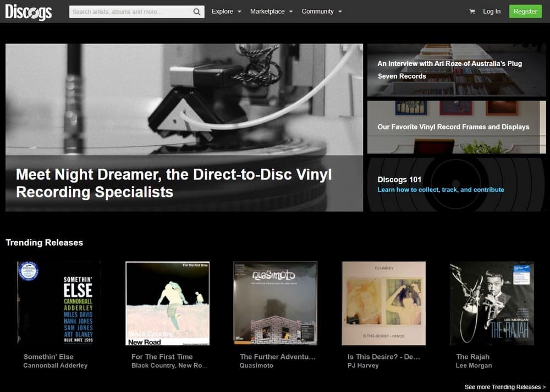Click the Quasimoto artist name

point(256,366)
